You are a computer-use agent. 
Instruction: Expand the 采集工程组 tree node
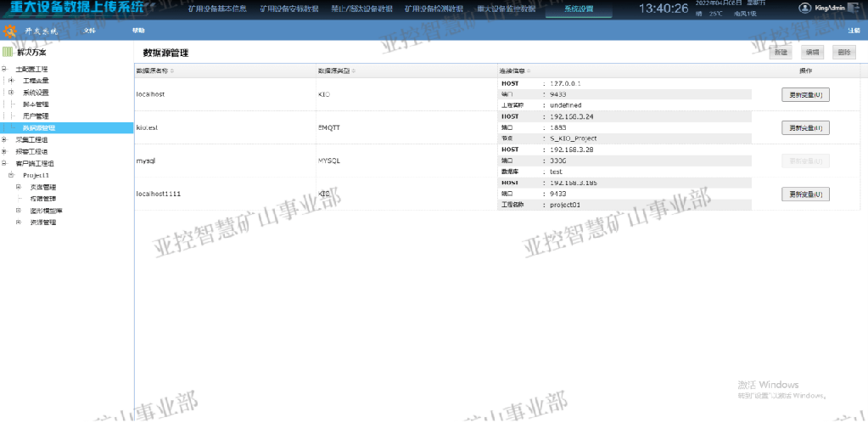[x=4, y=139]
